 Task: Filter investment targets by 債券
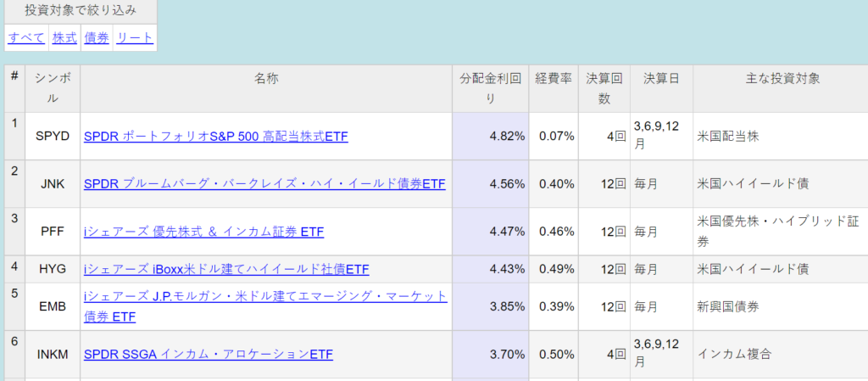(x=97, y=38)
